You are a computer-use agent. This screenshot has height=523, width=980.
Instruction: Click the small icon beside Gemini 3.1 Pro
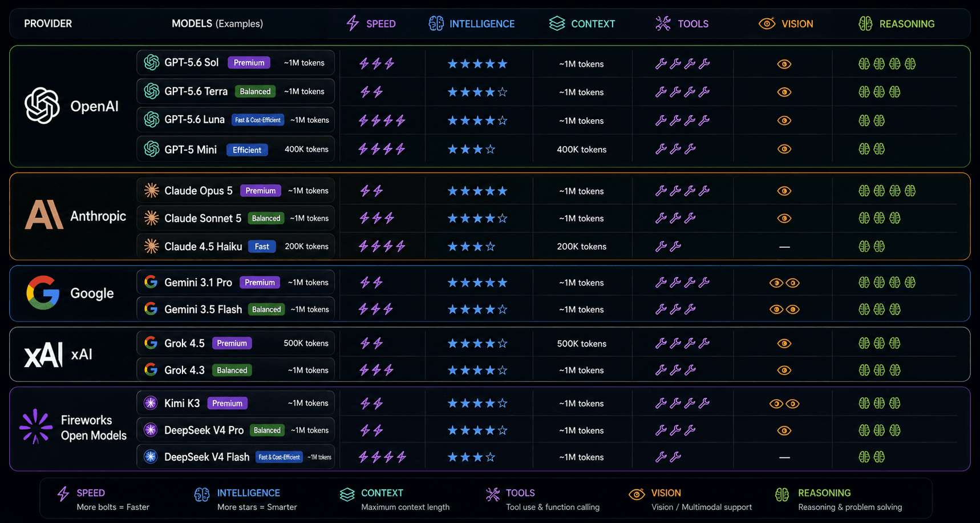tap(151, 282)
